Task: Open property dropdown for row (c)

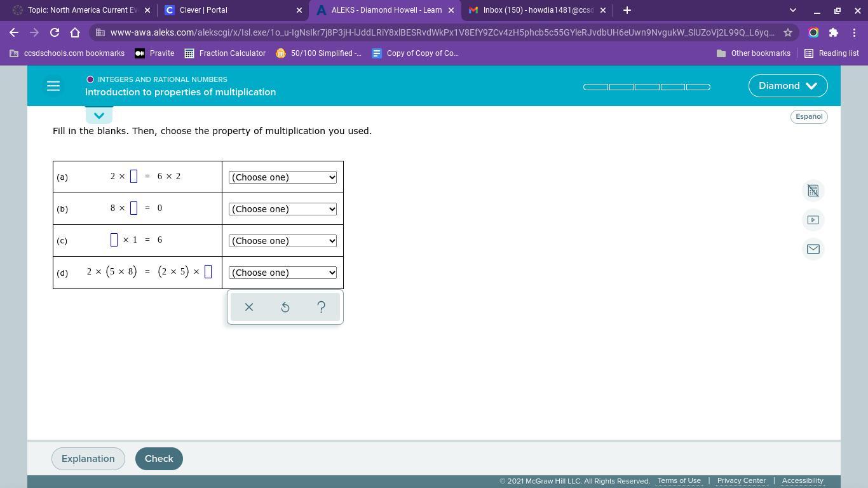Action: (x=283, y=241)
